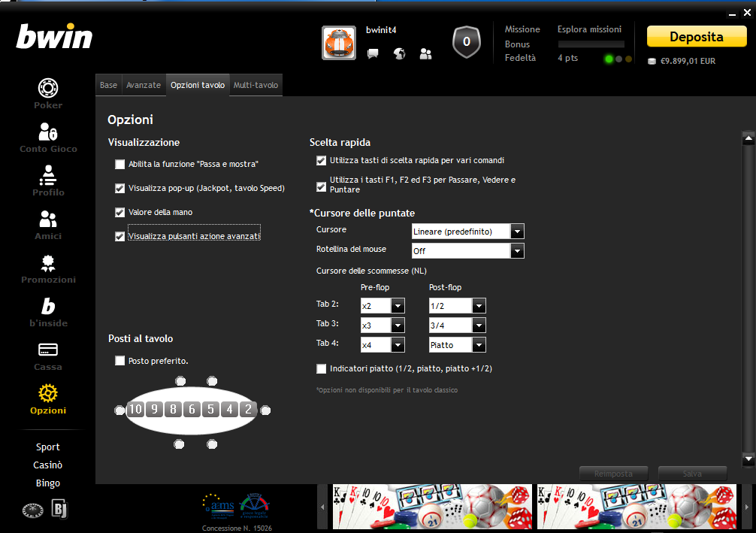Open Rotellina del mouse dropdown

click(x=467, y=251)
